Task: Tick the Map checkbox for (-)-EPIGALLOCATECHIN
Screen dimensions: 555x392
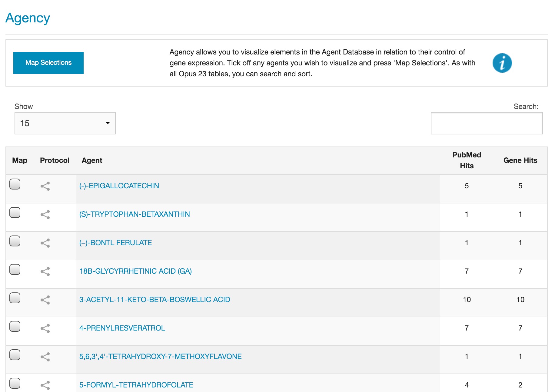Action: coord(15,184)
